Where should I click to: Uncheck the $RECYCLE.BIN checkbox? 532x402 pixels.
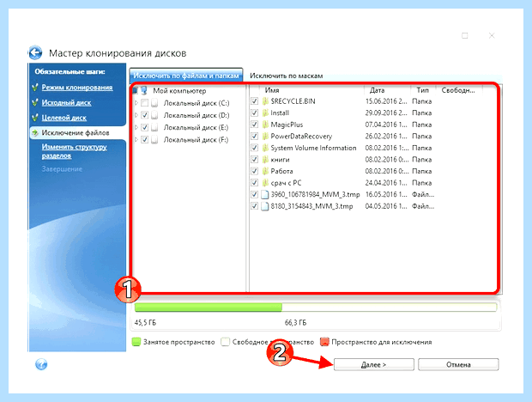pos(255,101)
